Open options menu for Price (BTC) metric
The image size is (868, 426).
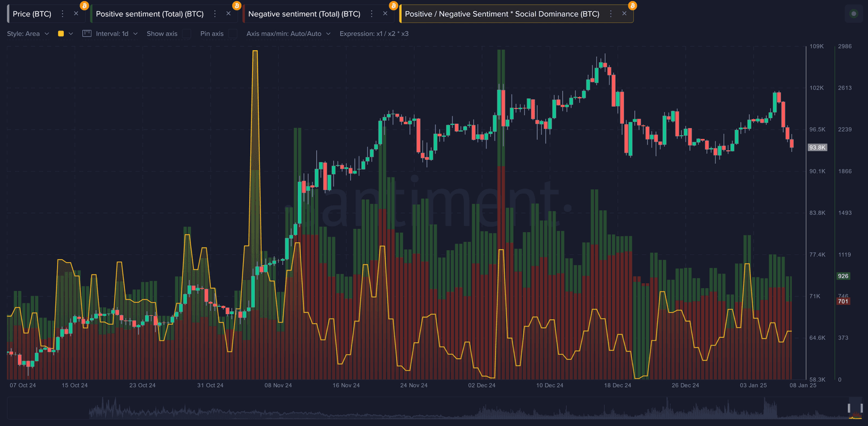pyautogui.click(x=63, y=14)
